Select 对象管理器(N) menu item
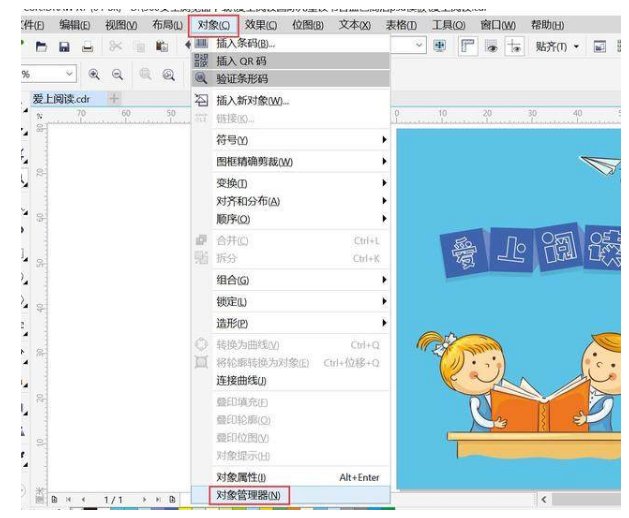The image size is (629, 518). [x=291, y=495]
